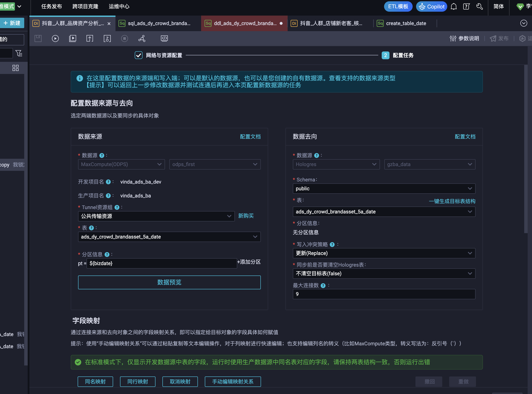Help icon next to source 表
The height and width of the screenshot is (394, 532).
(x=91, y=228)
